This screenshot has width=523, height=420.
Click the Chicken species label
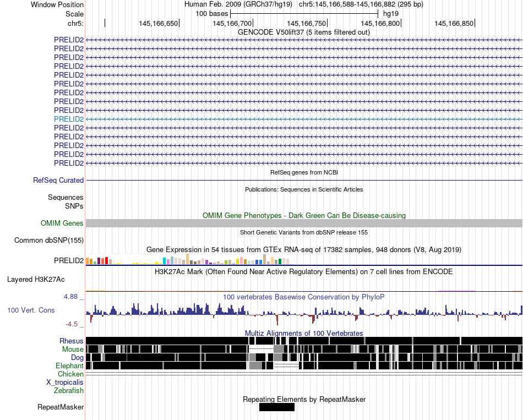[x=70, y=374]
